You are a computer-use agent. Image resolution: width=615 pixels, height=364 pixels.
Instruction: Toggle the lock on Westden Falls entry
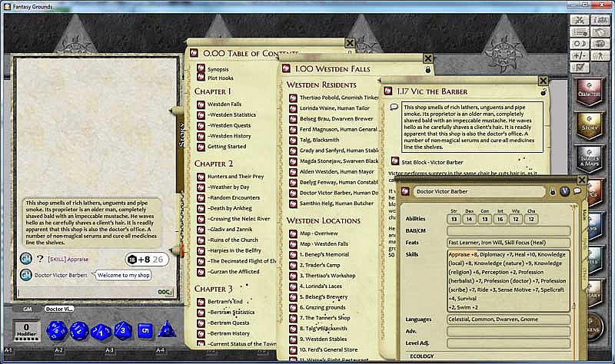pos(428,70)
